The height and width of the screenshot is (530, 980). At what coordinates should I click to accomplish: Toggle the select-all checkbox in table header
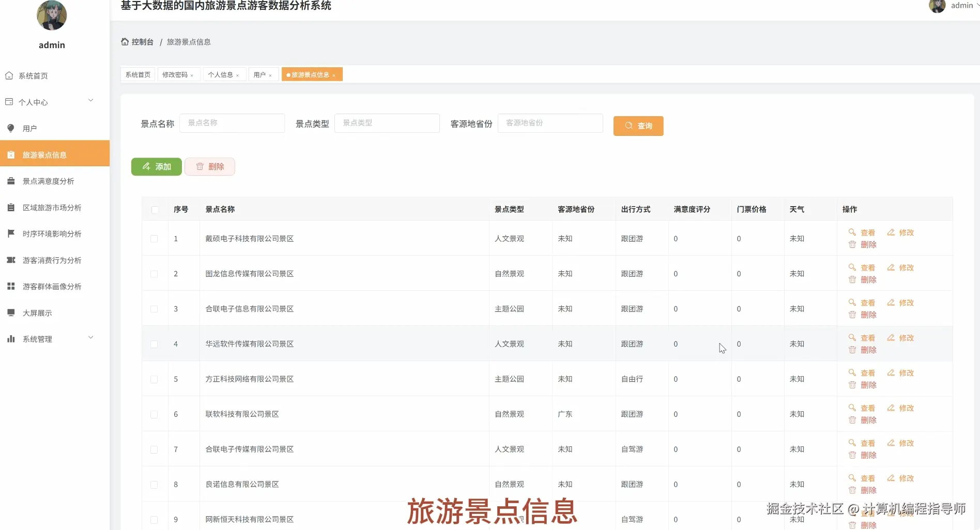pyautogui.click(x=155, y=210)
